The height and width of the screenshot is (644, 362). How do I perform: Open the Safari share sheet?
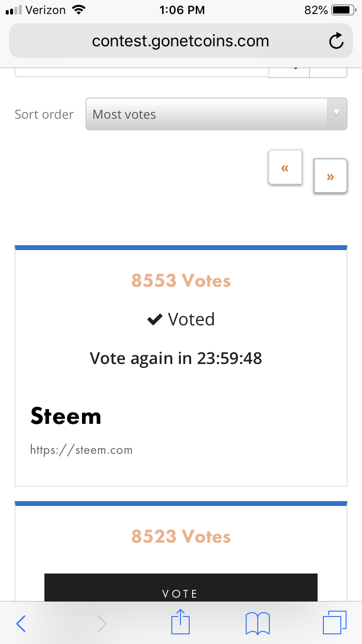point(180,623)
